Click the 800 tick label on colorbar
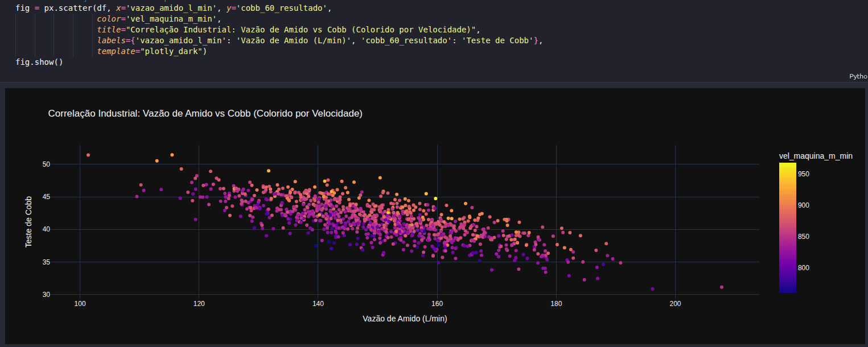This screenshot has height=347, width=868. pyautogui.click(x=803, y=267)
